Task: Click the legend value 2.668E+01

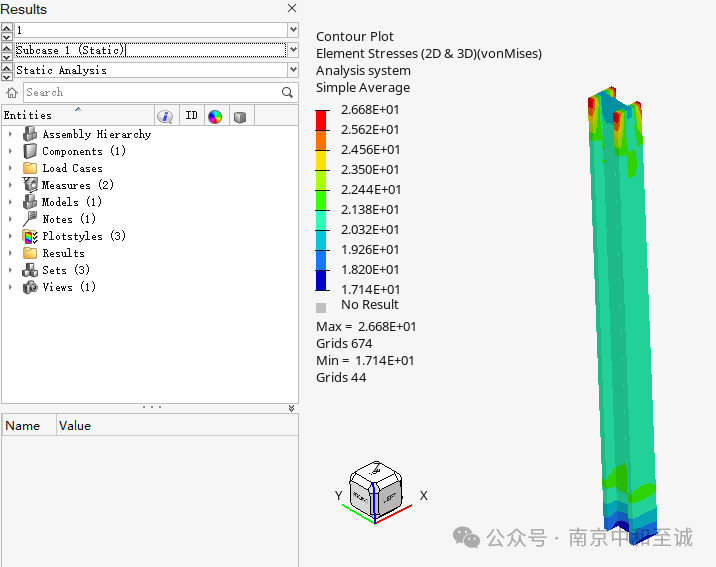Action: pyautogui.click(x=370, y=110)
